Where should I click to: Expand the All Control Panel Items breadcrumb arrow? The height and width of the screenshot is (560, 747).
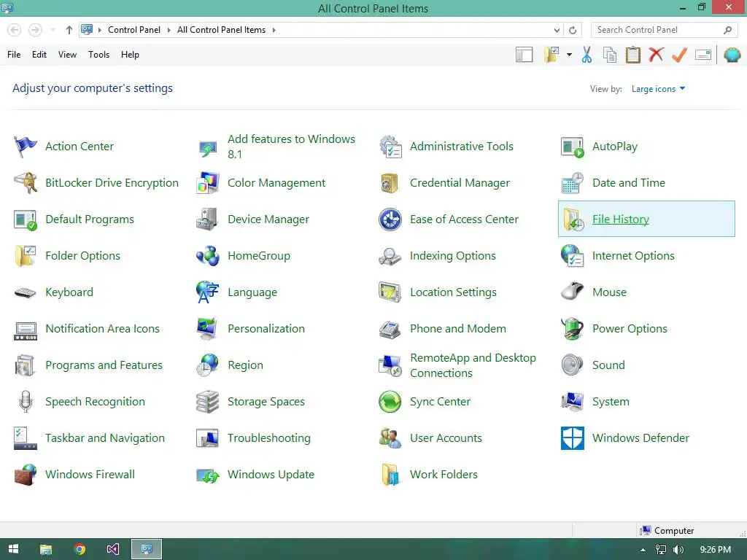point(274,30)
